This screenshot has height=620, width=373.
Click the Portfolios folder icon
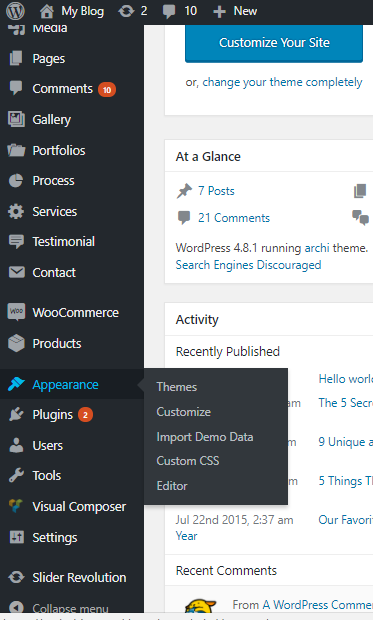(16, 150)
